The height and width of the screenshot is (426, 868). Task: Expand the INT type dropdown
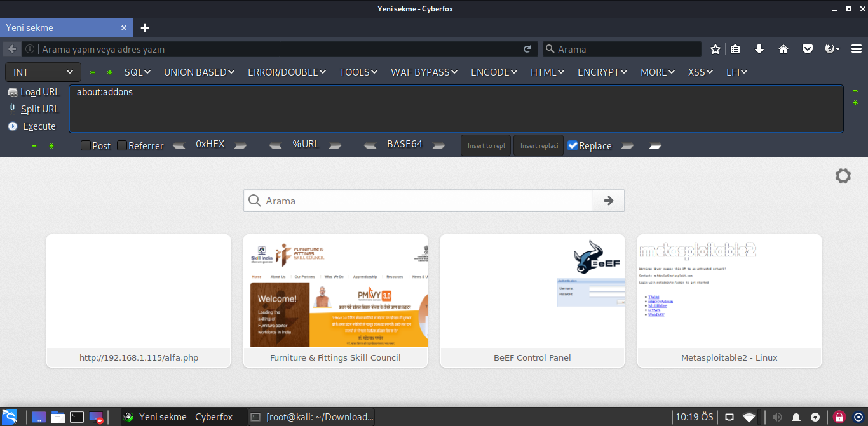tap(43, 72)
